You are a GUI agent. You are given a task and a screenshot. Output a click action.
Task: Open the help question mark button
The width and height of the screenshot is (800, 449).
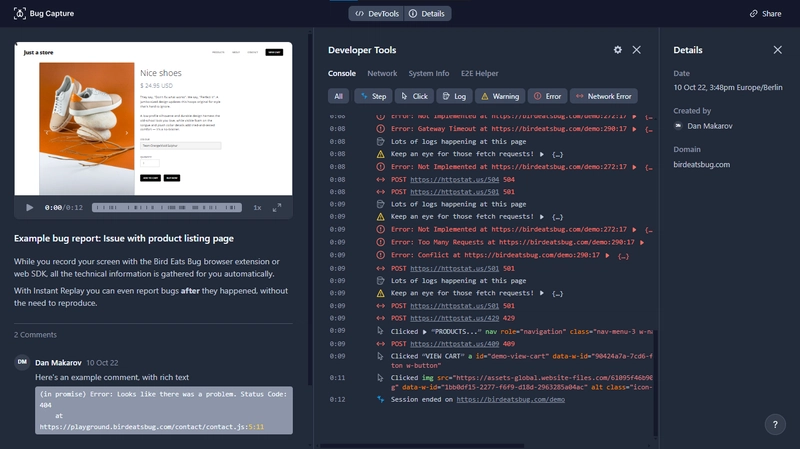(775, 424)
